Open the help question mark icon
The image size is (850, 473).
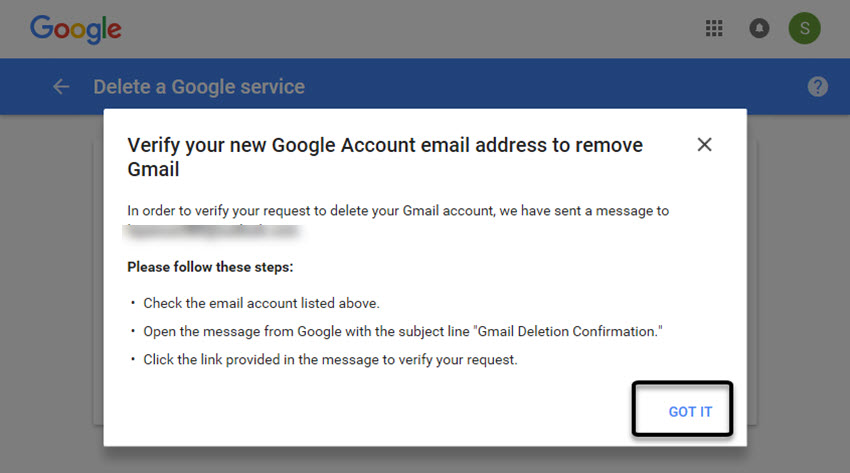click(x=817, y=87)
